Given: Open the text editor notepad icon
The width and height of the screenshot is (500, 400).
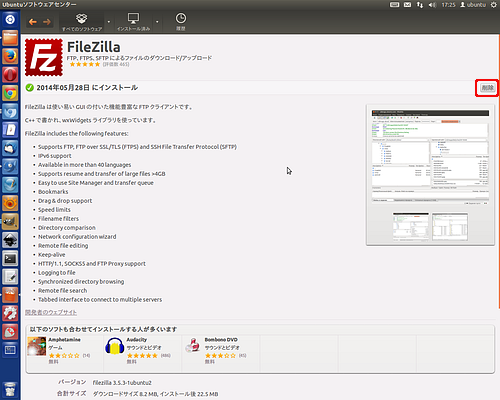Looking at the screenshot, I should [x=10, y=277].
